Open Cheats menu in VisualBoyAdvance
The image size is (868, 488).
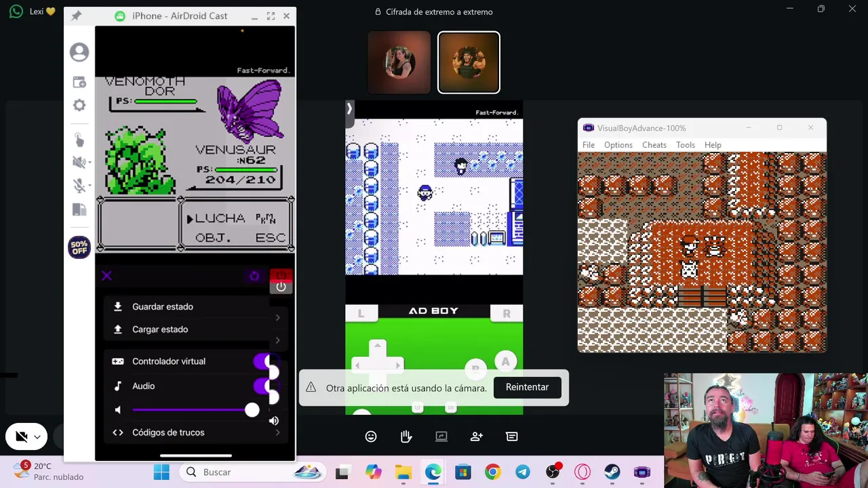click(x=654, y=145)
